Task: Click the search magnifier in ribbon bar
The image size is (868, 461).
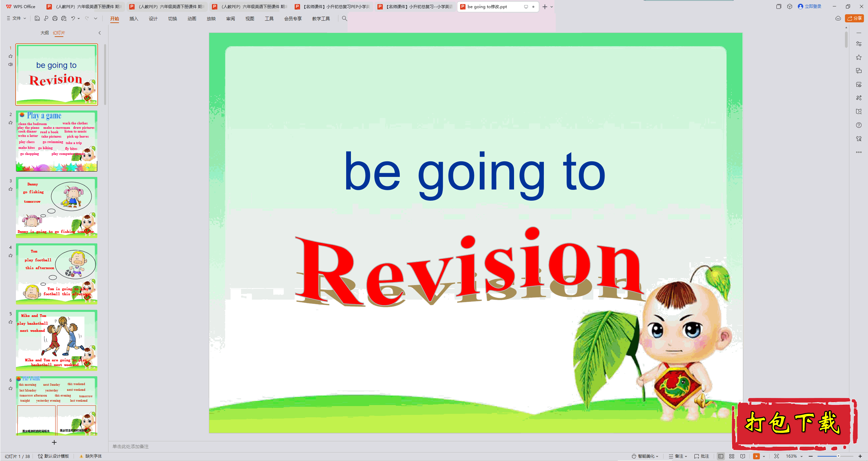Action: [344, 18]
